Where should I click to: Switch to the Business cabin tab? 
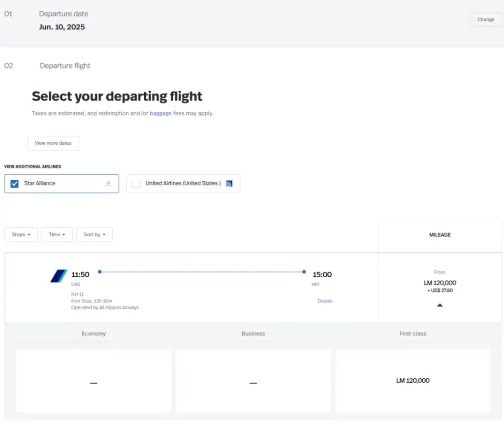[x=253, y=334]
